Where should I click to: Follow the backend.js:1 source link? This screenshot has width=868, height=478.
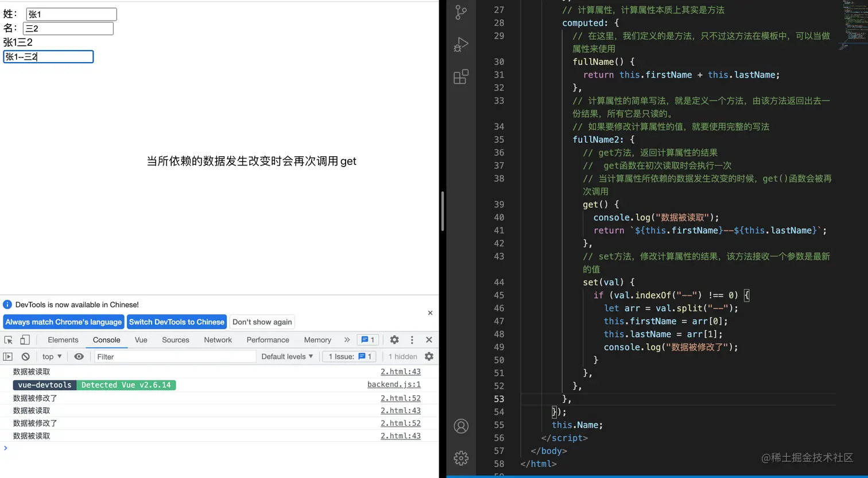click(394, 385)
